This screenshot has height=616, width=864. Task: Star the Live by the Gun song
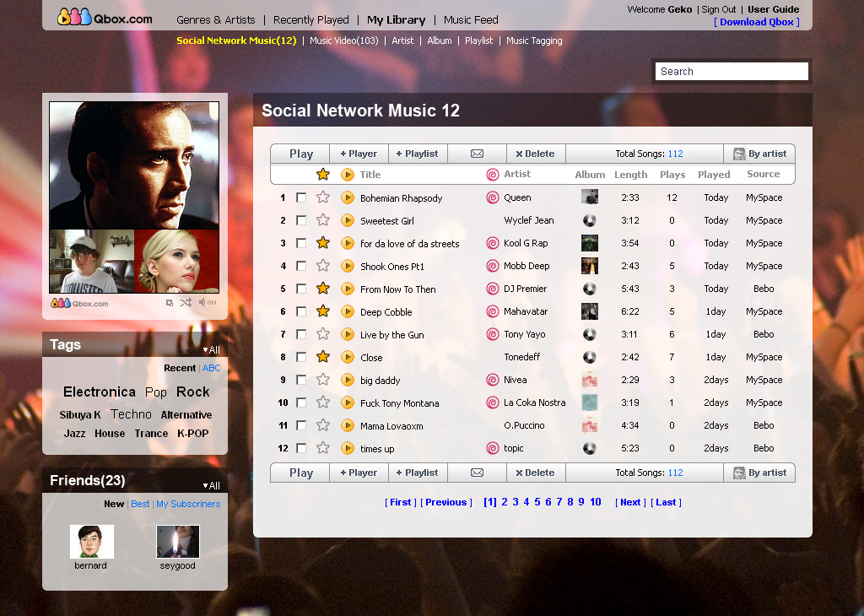[x=323, y=334]
